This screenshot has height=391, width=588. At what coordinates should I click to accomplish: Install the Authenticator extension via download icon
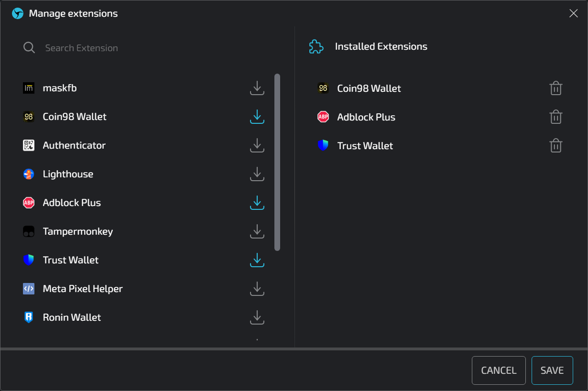[x=257, y=145]
